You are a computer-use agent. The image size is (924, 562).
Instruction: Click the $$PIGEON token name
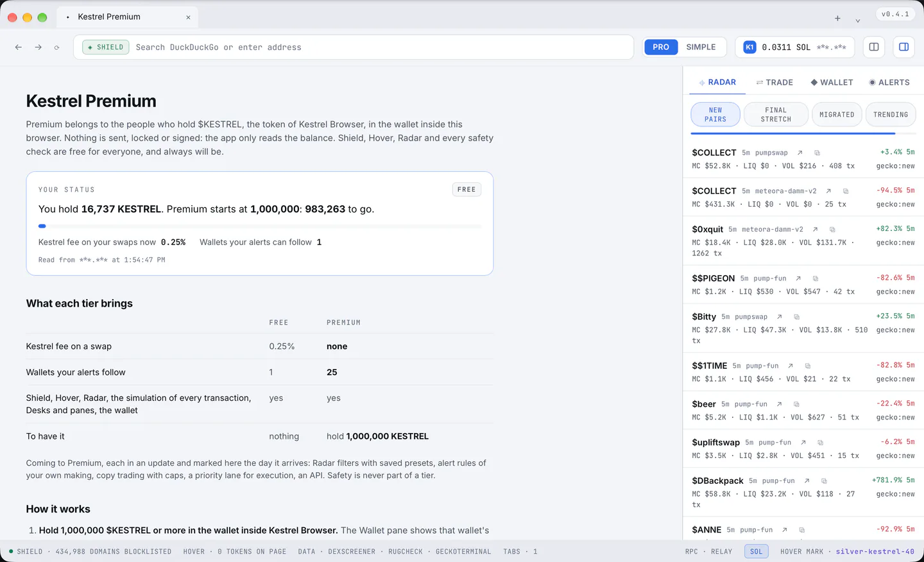coord(714,278)
